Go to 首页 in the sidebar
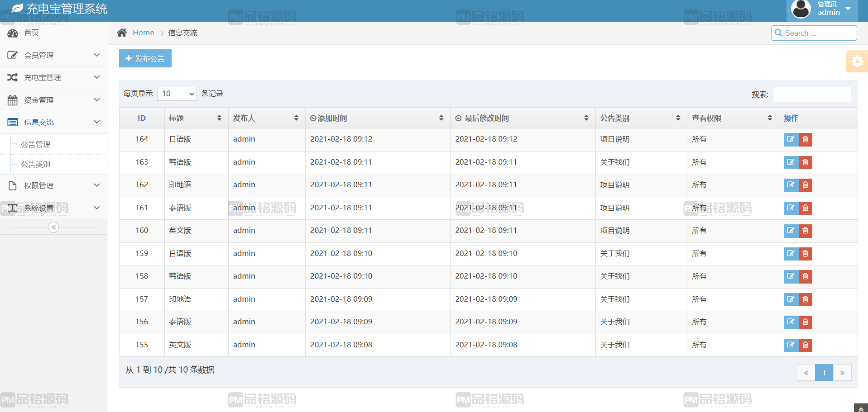Screen dimensions: 868x412 tap(53, 33)
